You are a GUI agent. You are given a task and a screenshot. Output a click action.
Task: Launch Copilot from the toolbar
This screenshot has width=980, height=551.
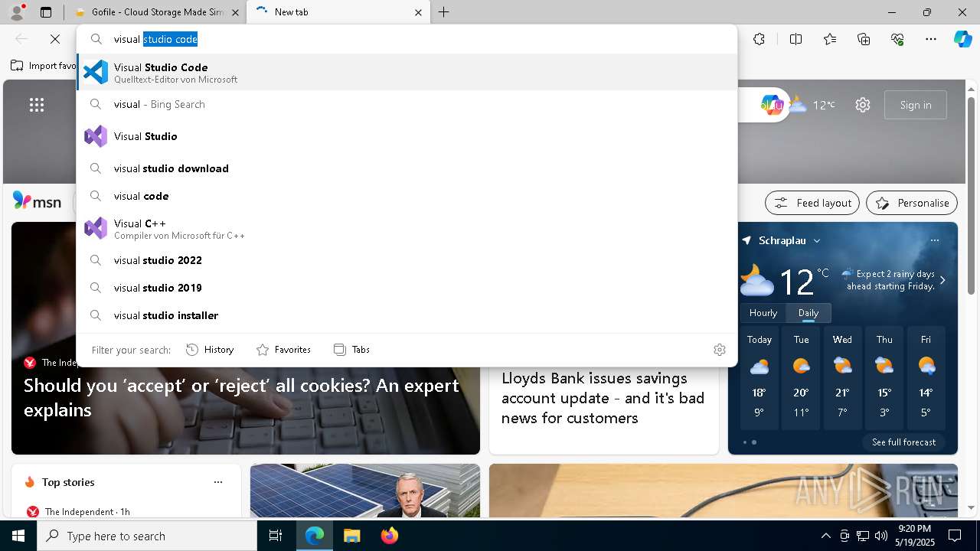962,39
